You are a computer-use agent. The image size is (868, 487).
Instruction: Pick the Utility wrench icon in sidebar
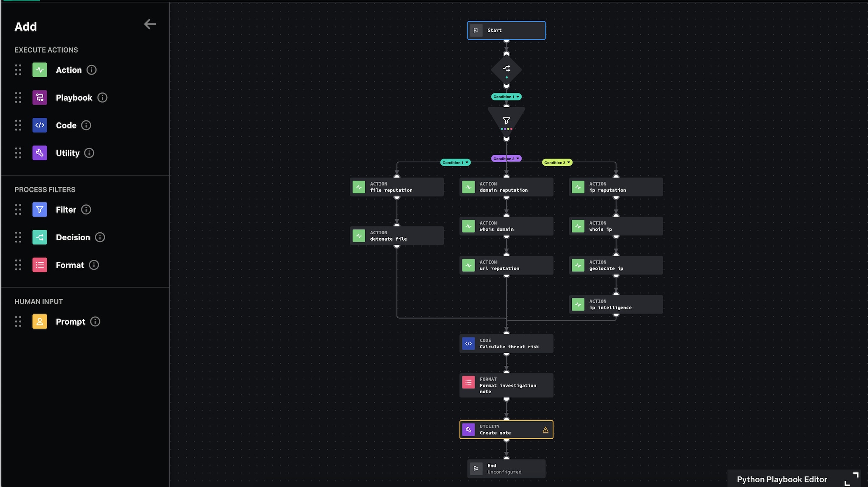[39, 153]
